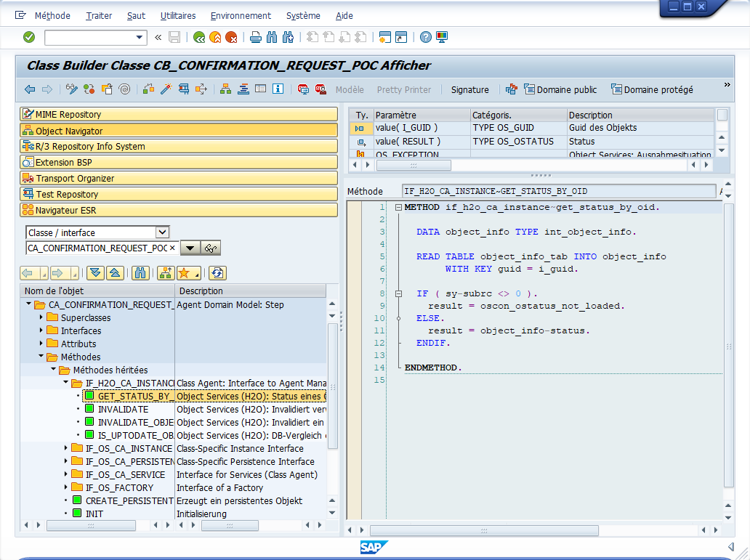Click the blue back arrow in application toolbar
The height and width of the screenshot is (560, 750).
point(30,89)
